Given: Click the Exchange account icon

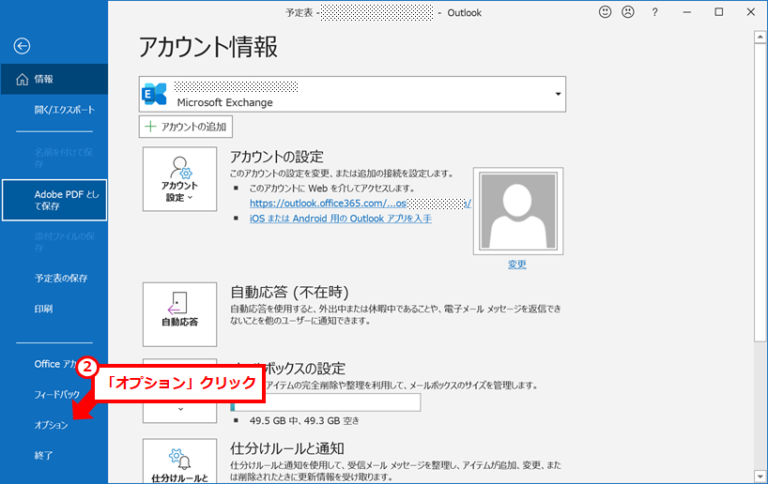Looking at the screenshot, I should (154, 94).
